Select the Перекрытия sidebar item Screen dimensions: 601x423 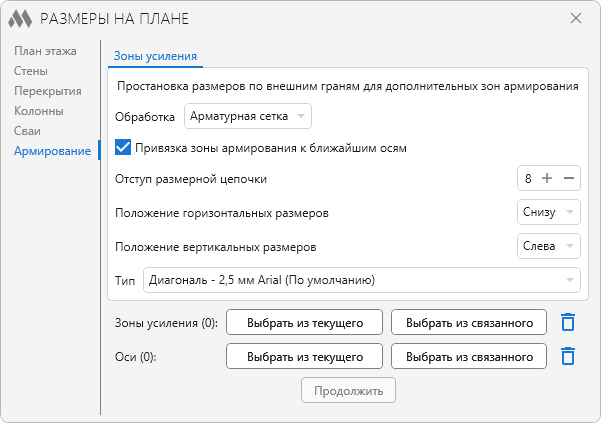[48, 91]
